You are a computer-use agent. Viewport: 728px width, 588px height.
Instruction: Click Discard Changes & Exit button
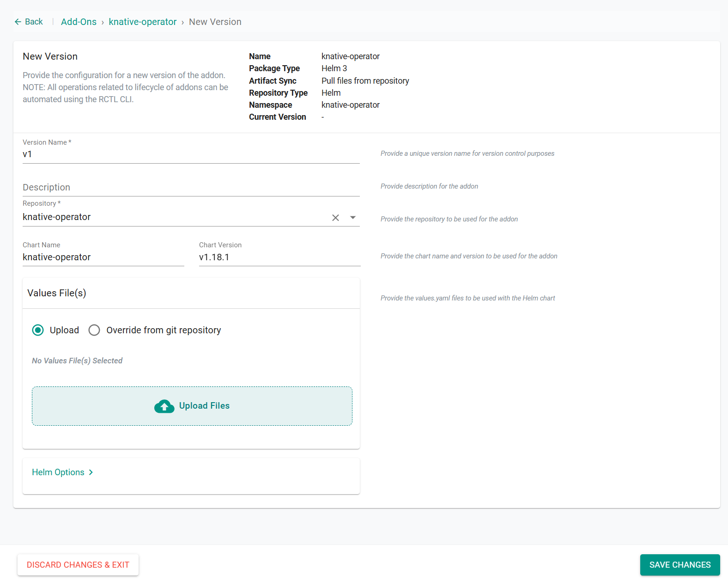click(78, 565)
